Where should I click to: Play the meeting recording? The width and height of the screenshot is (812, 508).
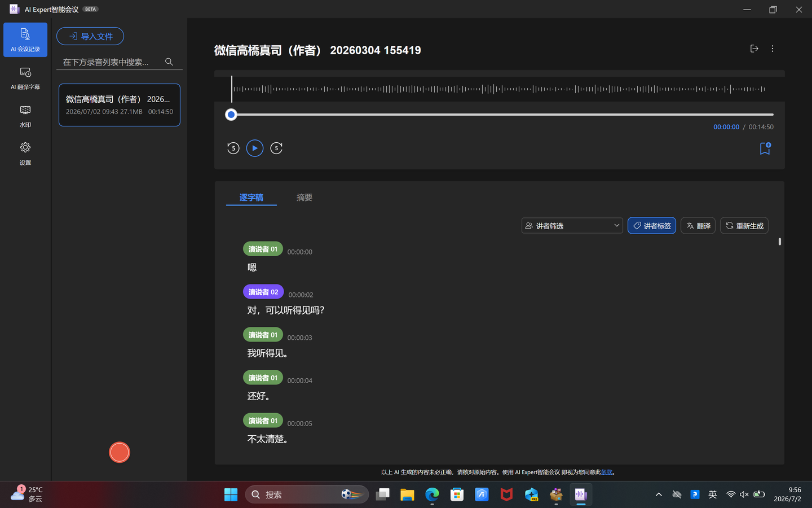(255, 148)
